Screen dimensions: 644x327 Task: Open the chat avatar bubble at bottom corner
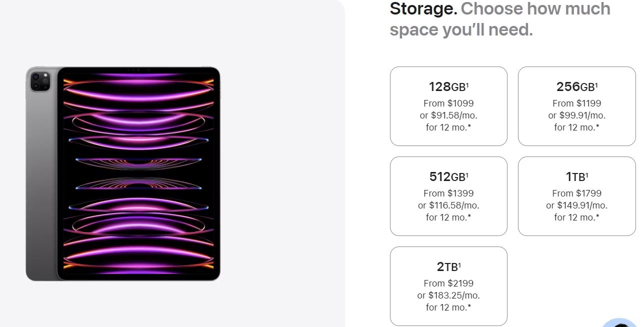pyautogui.click(x=622, y=322)
